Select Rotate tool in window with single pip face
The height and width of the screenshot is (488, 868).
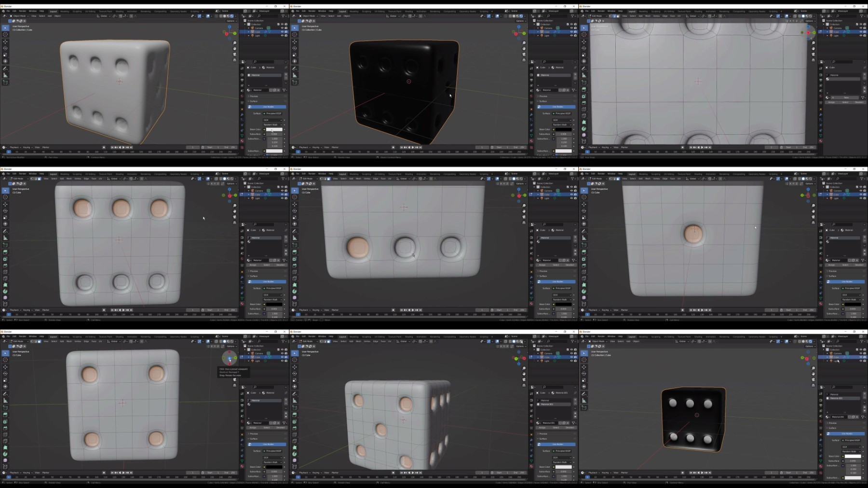[584, 211]
